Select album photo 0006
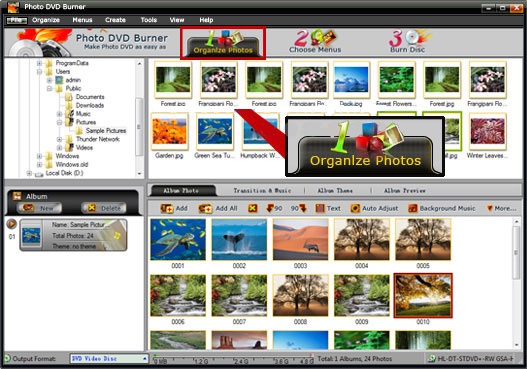 (178, 295)
